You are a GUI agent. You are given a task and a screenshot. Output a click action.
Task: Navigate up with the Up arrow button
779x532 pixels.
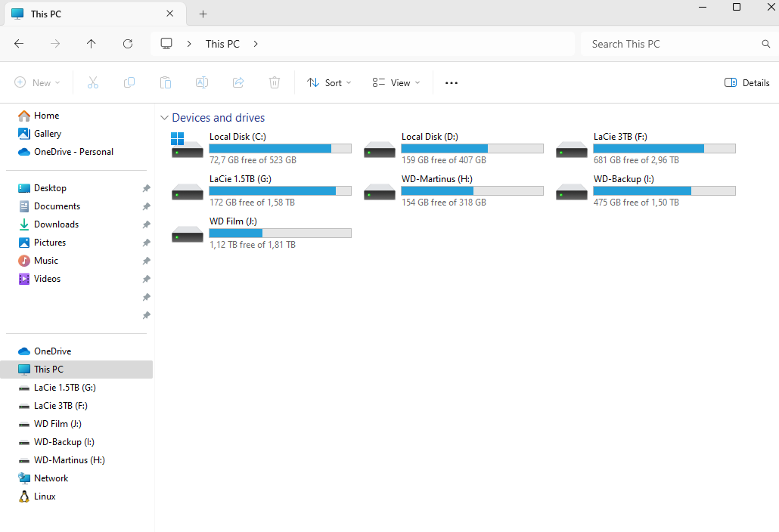coord(91,44)
